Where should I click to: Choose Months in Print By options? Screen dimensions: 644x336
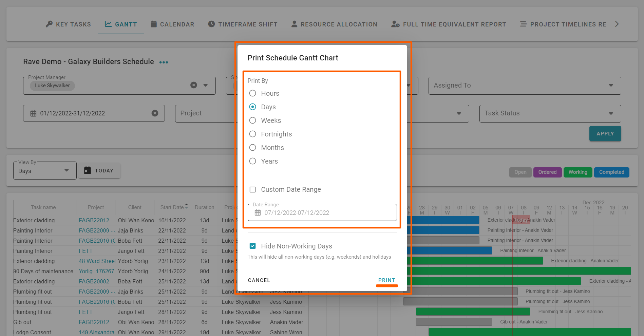pos(252,148)
